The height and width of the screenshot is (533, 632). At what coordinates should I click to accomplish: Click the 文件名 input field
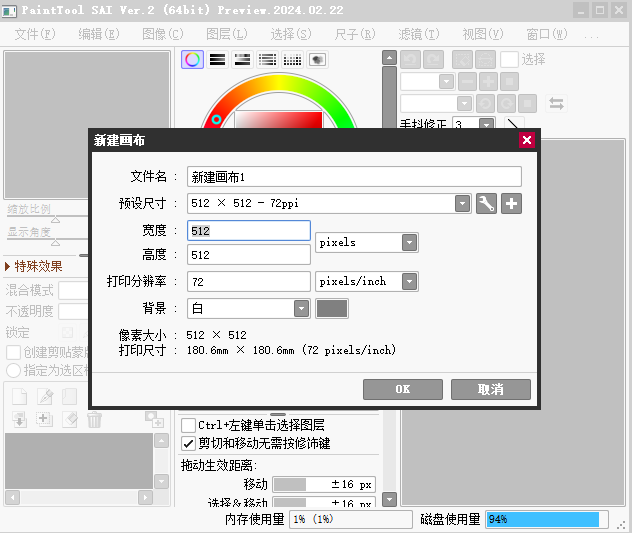click(354, 177)
